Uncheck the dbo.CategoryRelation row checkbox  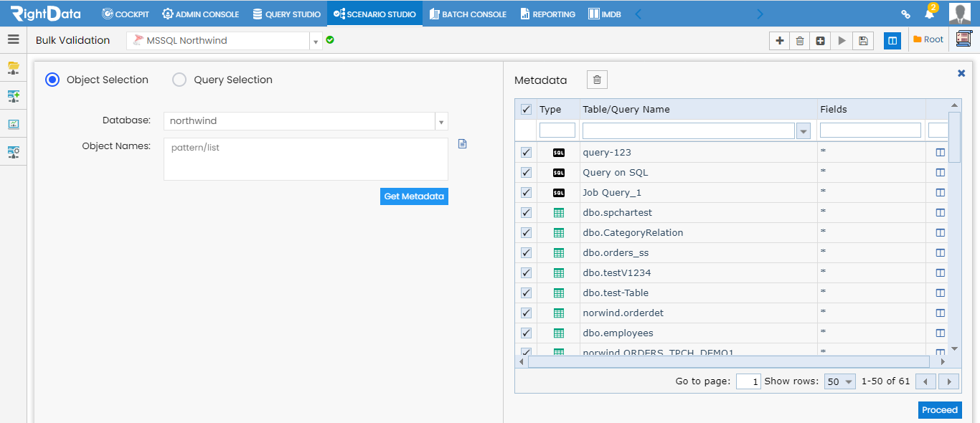pyautogui.click(x=526, y=233)
